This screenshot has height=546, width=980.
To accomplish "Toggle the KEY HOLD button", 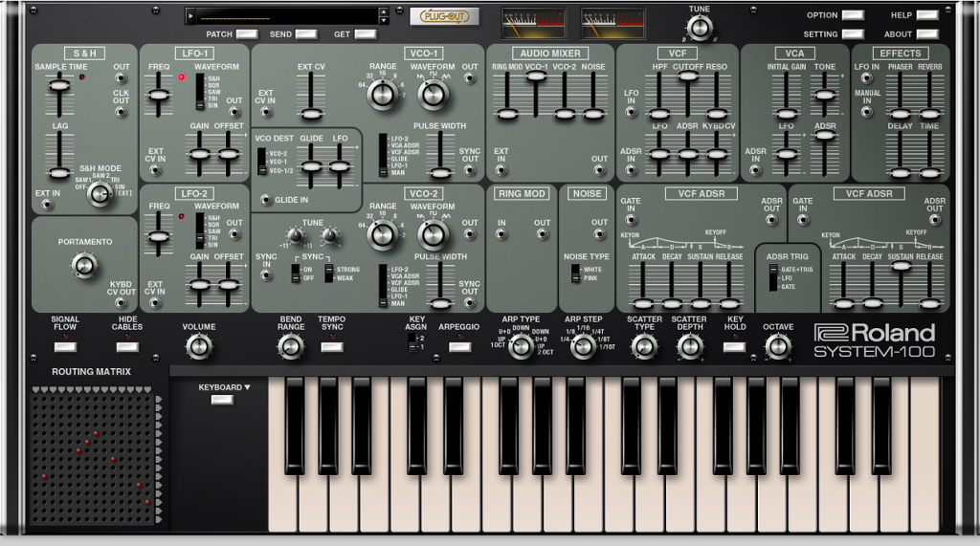I will (x=734, y=347).
